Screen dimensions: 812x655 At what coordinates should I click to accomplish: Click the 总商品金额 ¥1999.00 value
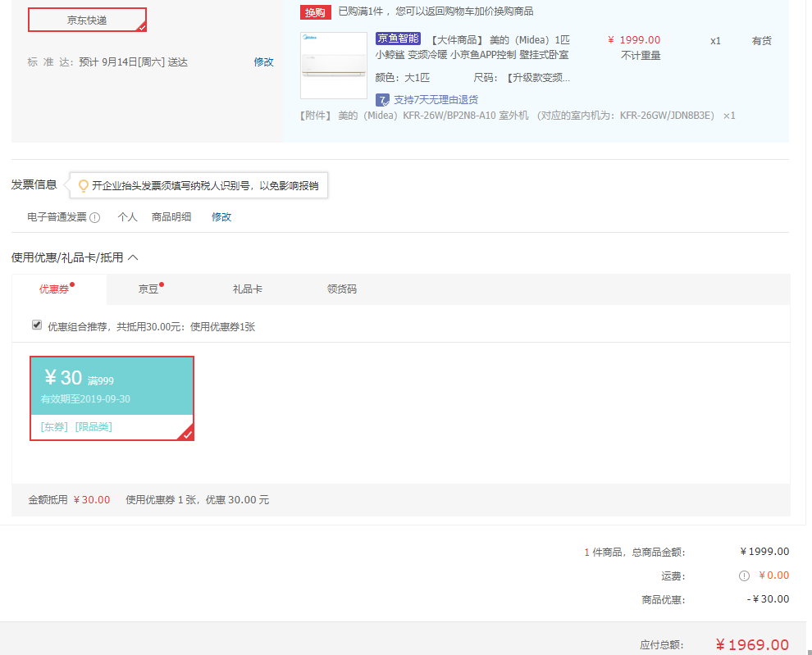[x=765, y=552]
